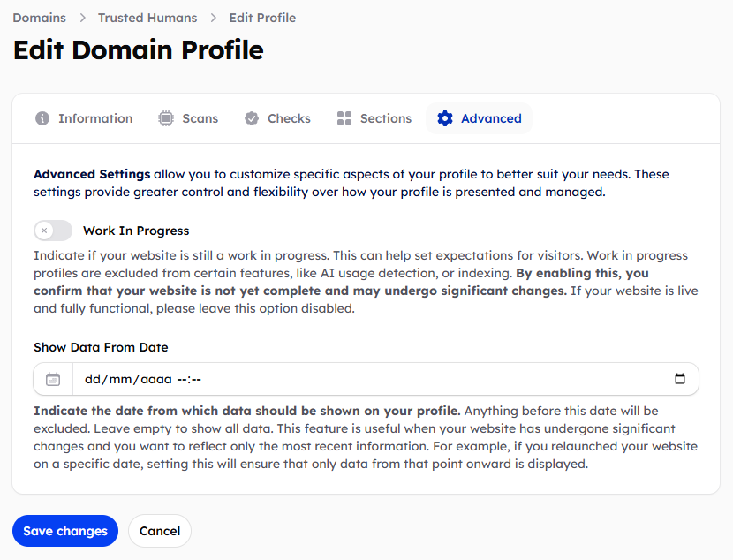Viewport: 733px width, 560px height.
Task: Open the date picker calendar button
Action: pyautogui.click(x=679, y=379)
